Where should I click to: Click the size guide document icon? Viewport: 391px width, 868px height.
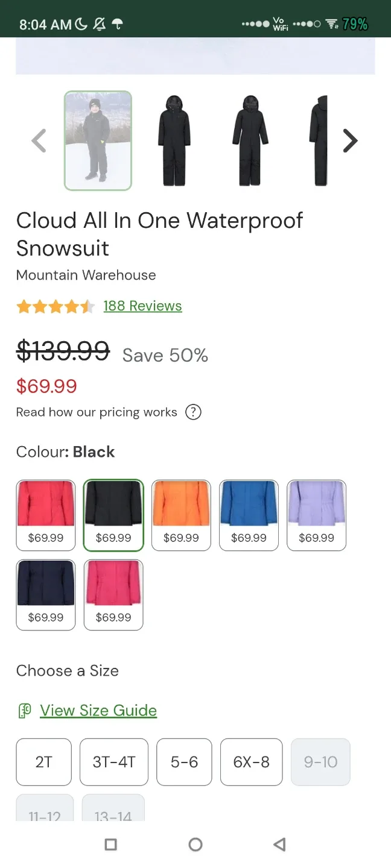click(x=24, y=711)
